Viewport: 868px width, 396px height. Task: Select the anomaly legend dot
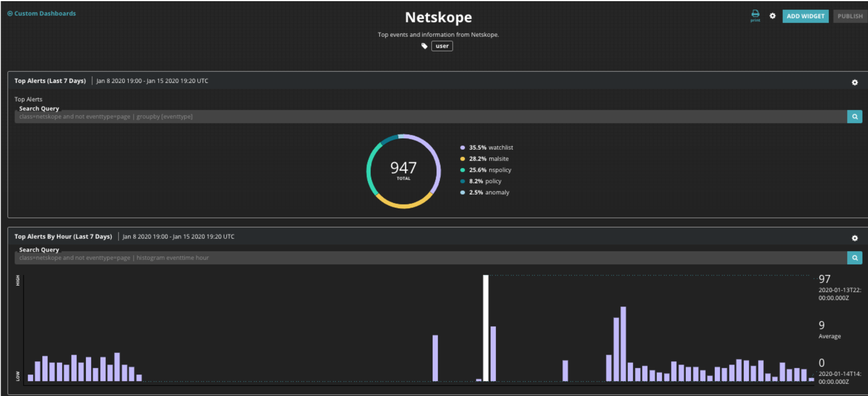coord(463,192)
